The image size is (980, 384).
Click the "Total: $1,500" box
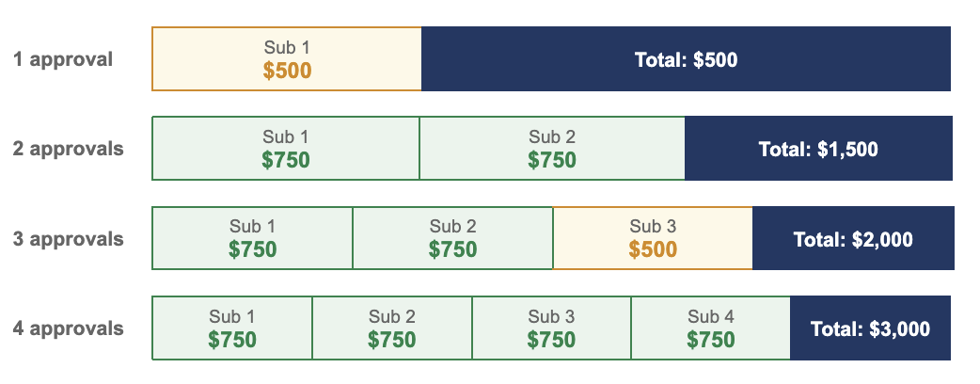point(818,149)
